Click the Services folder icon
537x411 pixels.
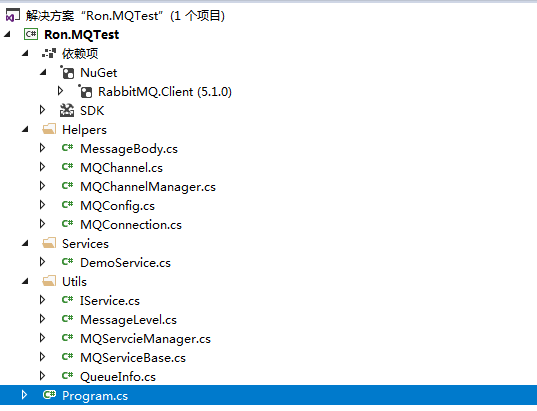coord(49,243)
